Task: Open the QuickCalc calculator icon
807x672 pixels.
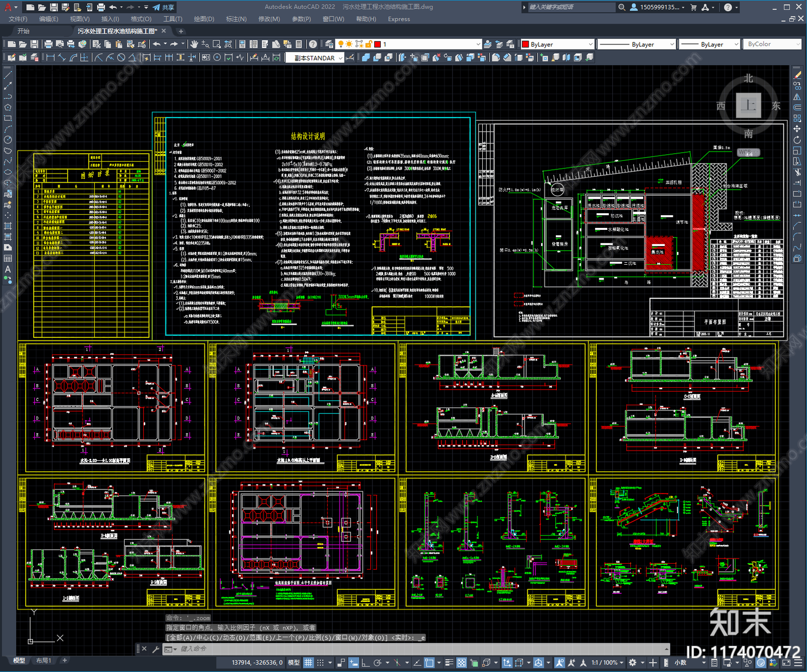Action: [299, 44]
